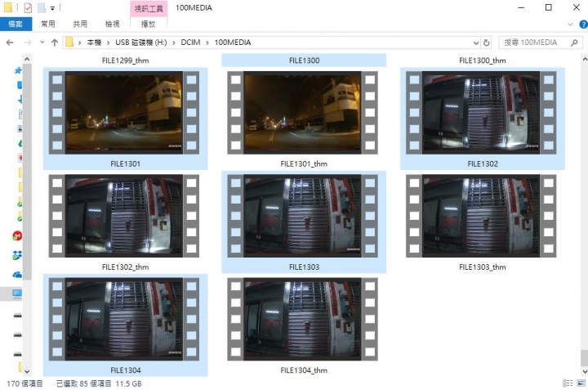Image resolution: width=588 pixels, height=390 pixels.
Task: Click the 170 個項目 status bar text
Action: coord(24,383)
